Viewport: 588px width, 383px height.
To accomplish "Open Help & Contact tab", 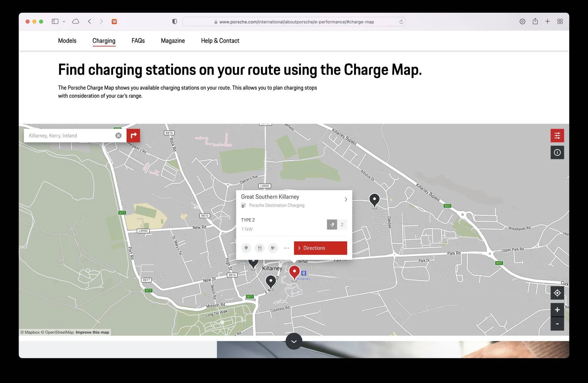I will [220, 41].
